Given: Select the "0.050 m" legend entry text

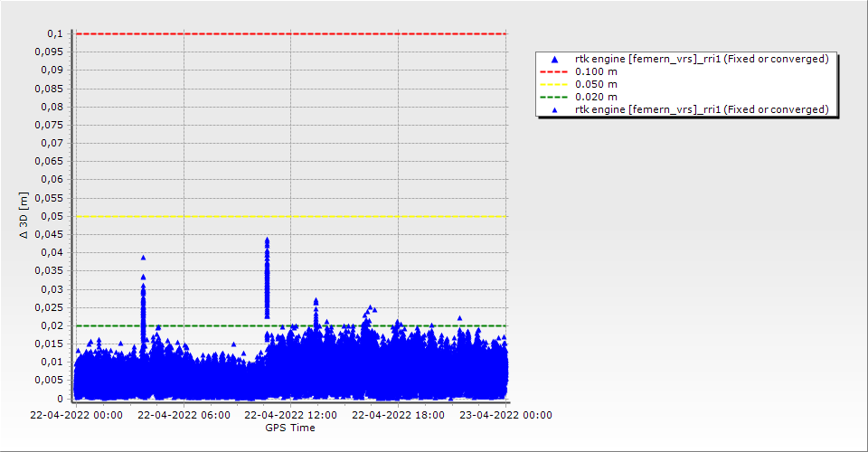Looking at the screenshot, I should point(597,84).
